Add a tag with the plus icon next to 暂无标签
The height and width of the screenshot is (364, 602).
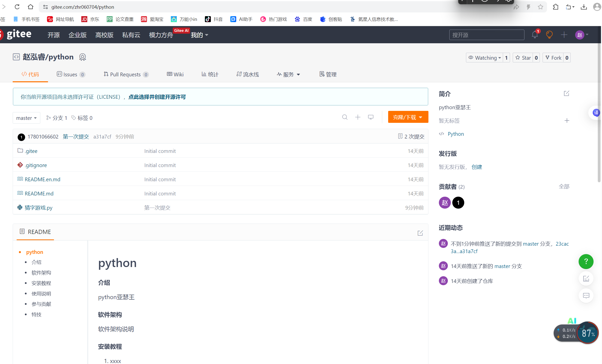[x=567, y=121]
